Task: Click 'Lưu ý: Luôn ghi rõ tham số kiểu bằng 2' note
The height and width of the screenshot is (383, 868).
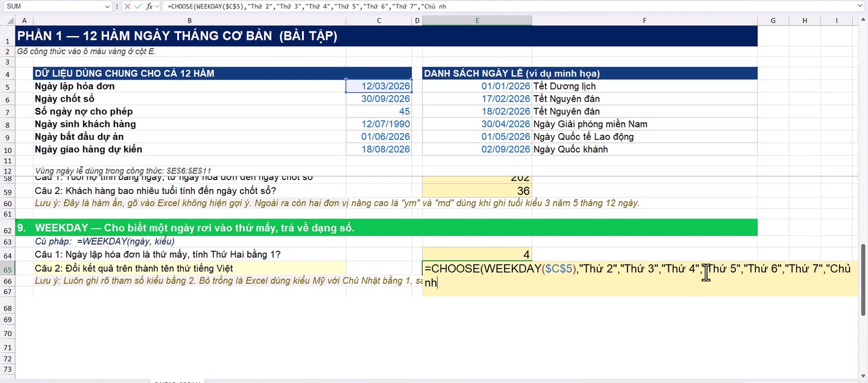Action: point(228,281)
